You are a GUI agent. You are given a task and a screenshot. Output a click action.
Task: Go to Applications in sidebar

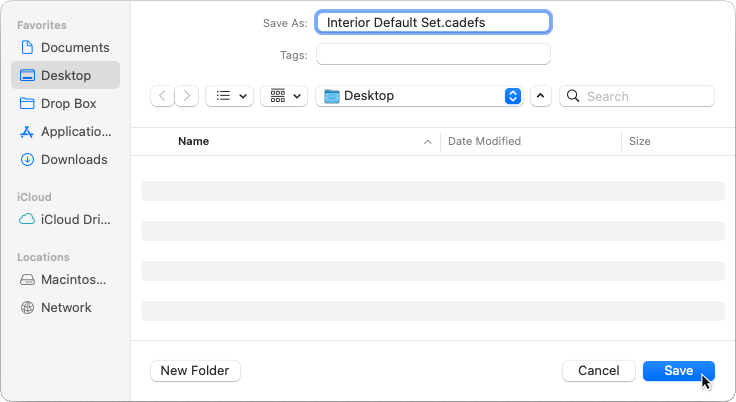pos(65,131)
